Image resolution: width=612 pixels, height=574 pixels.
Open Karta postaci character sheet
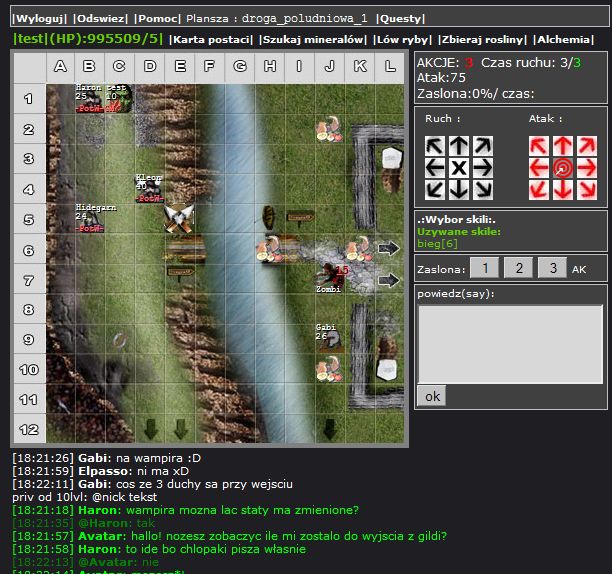tap(211, 39)
